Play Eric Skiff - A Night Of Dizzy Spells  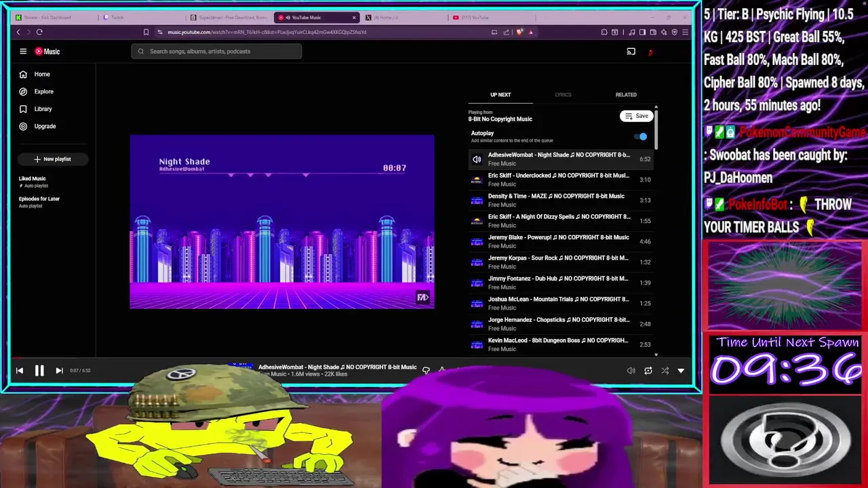pyautogui.click(x=560, y=221)
